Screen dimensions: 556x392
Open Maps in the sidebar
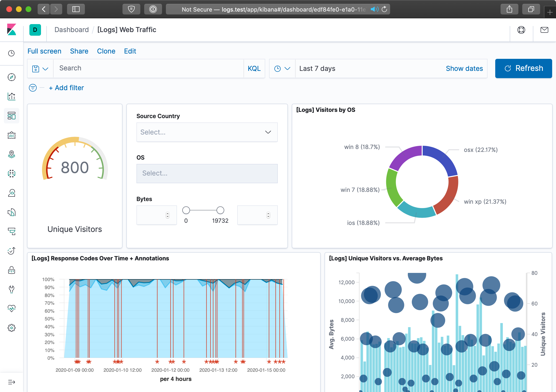11,154
